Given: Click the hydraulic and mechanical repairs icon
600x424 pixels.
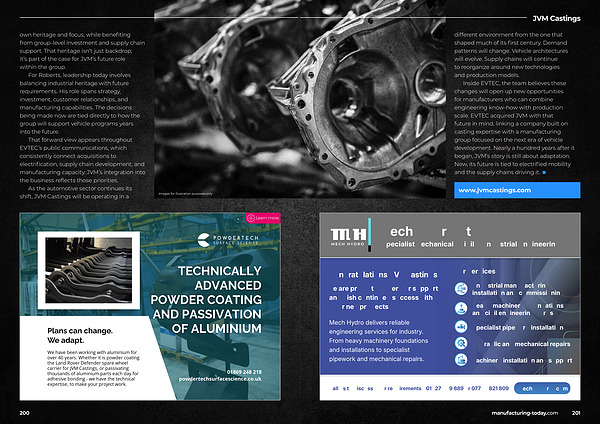Looking at the screenshot, I should pyautogui.click(x=461, y=343).
